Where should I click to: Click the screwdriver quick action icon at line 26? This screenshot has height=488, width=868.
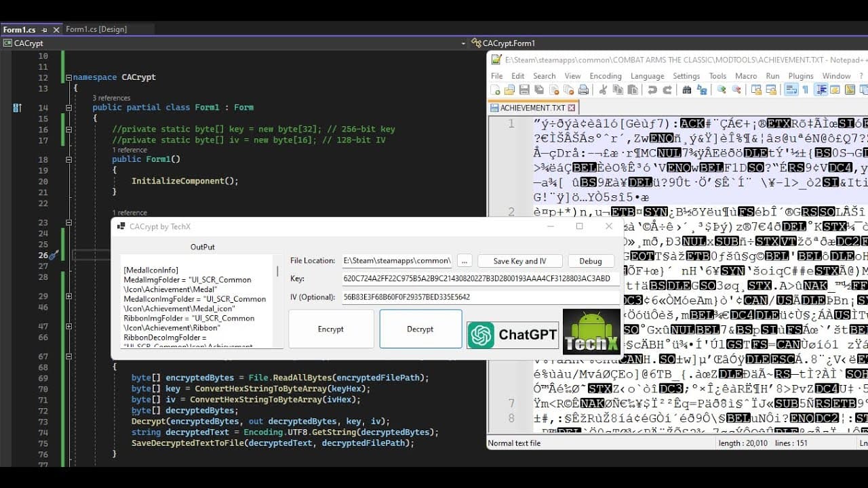54,255
